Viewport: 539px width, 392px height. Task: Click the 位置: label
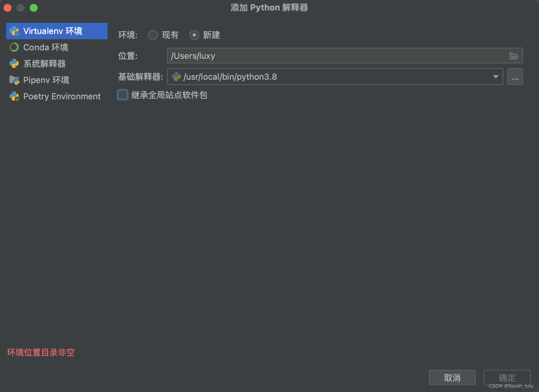point(128,56)
